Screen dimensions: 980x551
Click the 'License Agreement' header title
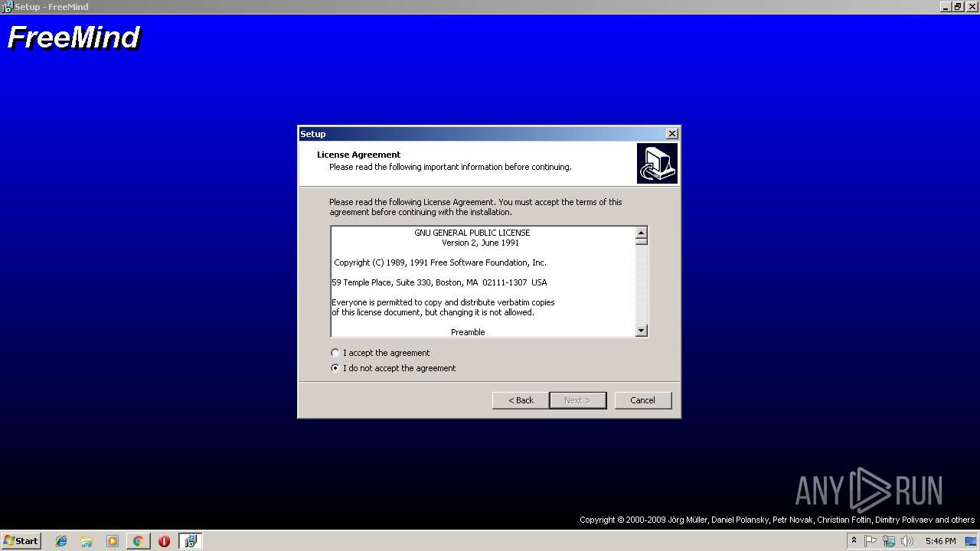(x=358, y=155)
